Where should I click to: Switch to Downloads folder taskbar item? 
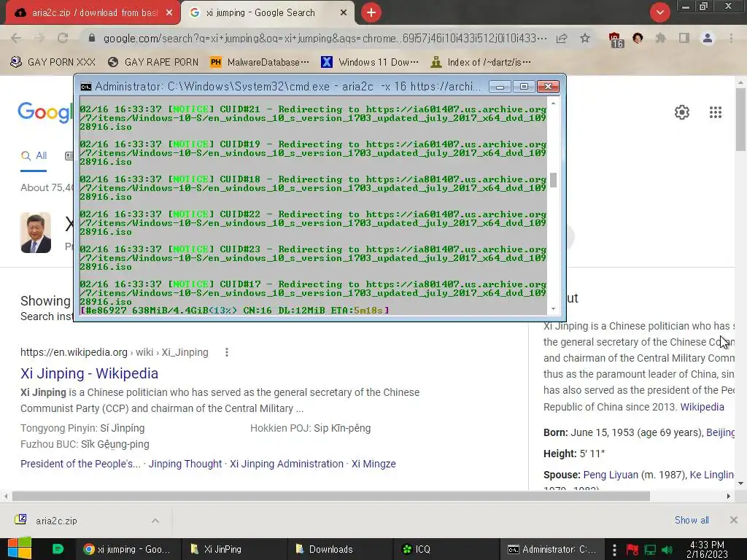point(340,549)
